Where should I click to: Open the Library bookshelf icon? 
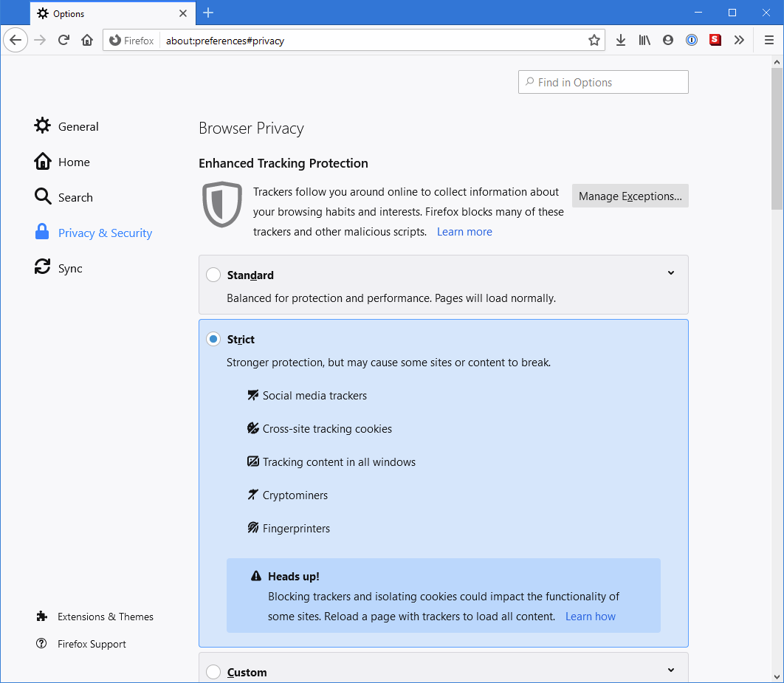point(644,41)
